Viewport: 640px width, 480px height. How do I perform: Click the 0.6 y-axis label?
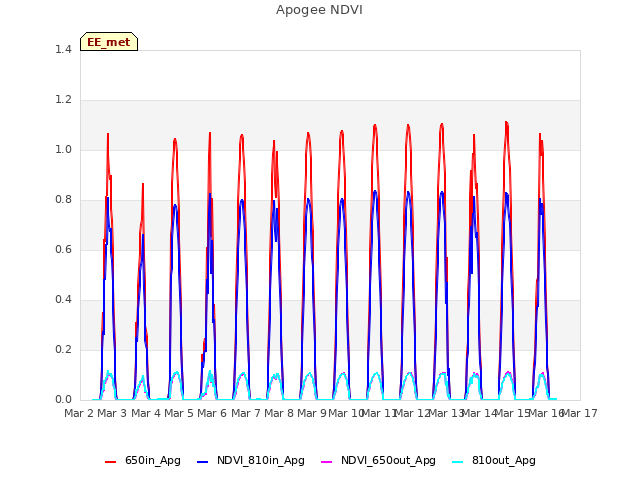point(63,250)
